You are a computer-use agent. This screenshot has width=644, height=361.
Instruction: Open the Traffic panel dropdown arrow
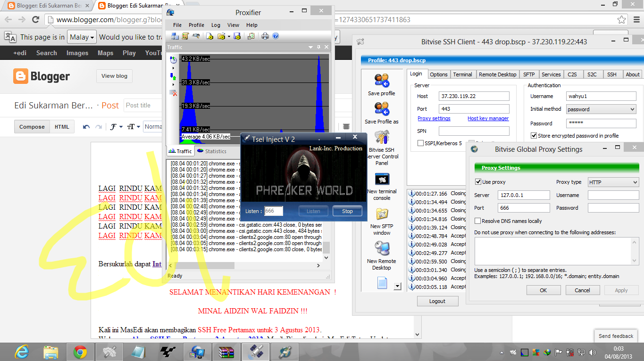click(310, 47)
